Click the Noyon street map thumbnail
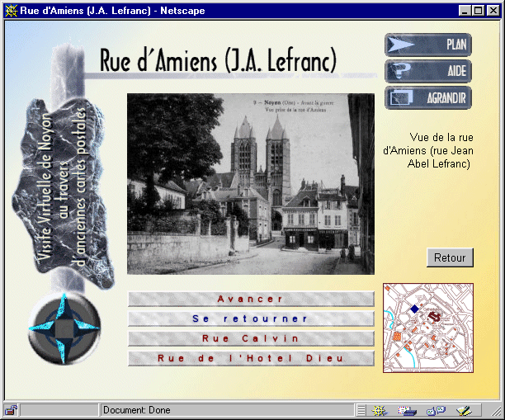 (428, 328)
